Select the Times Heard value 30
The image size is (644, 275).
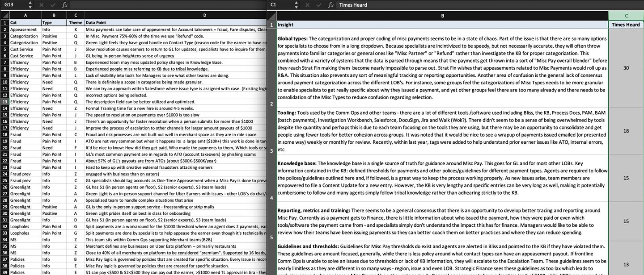tap(626, 68)
